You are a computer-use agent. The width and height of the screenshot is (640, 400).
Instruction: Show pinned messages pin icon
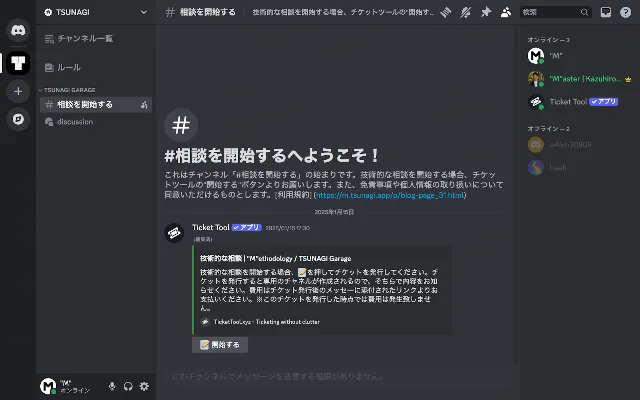pos(486,12)
